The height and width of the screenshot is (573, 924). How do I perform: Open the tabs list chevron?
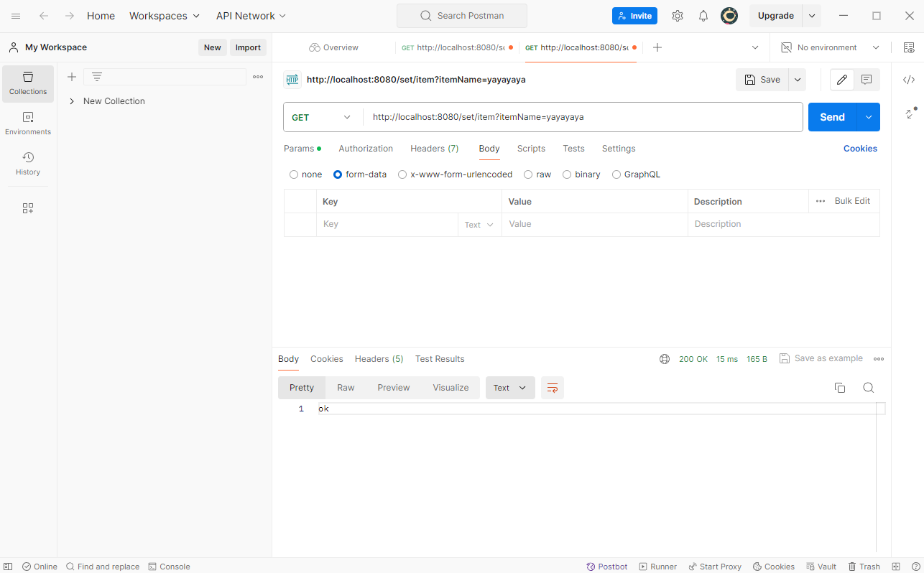tap(755, 47)
